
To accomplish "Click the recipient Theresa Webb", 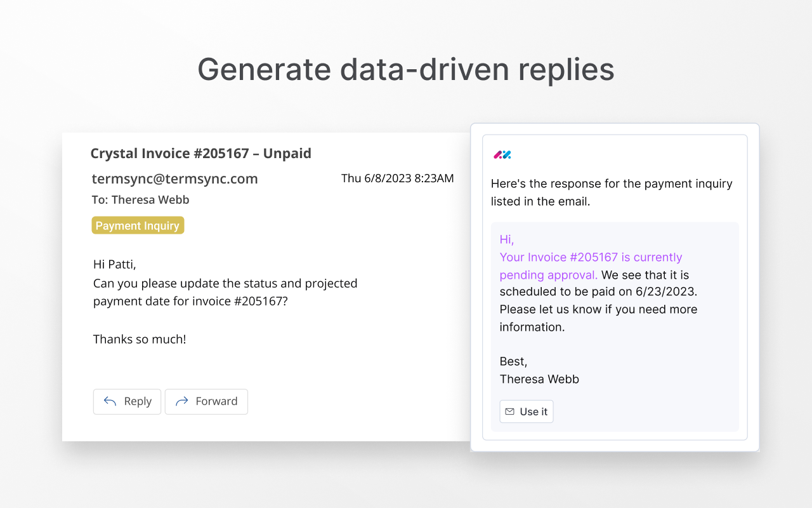I will coord(150,199).
